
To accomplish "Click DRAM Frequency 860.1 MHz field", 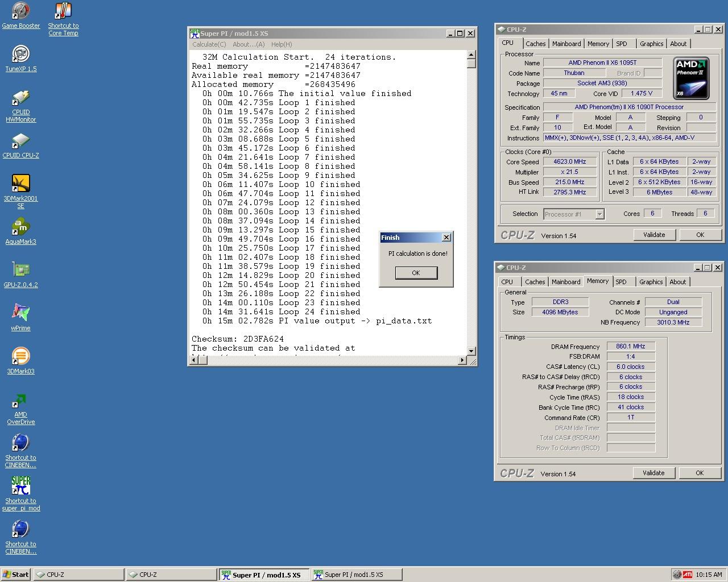I will [631, 346].
